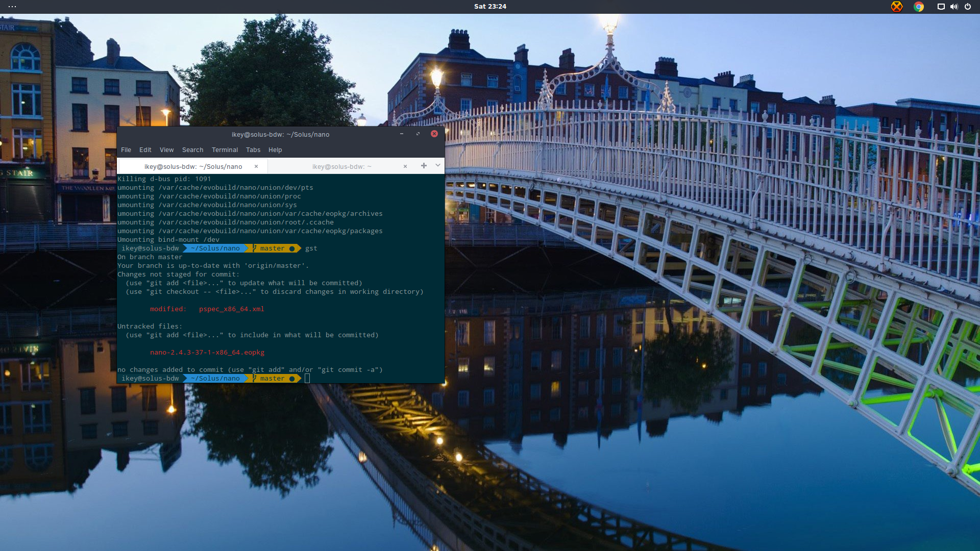The width and height of the screenshot is (980, 551).
Task: Click the orange X tray icon
Action: pos(897,7)
